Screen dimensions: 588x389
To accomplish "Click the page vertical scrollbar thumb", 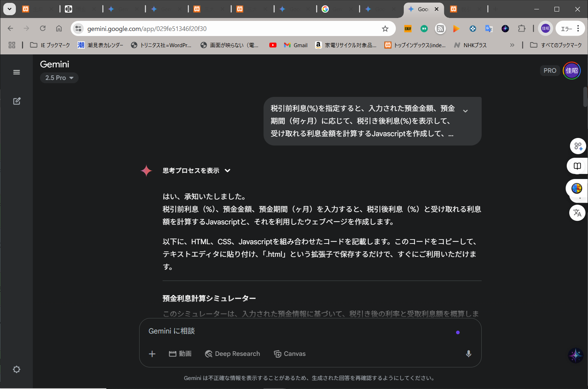I will click(585, 97).
